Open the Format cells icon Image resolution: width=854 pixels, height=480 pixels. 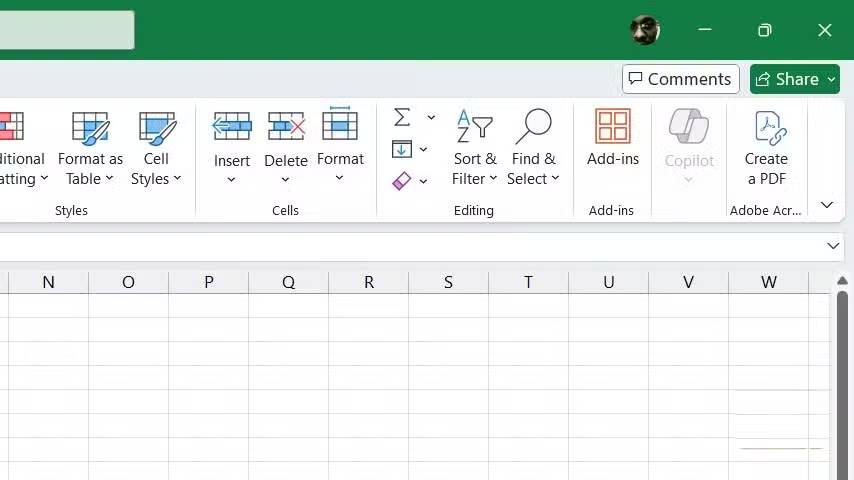tap(340, 125)
